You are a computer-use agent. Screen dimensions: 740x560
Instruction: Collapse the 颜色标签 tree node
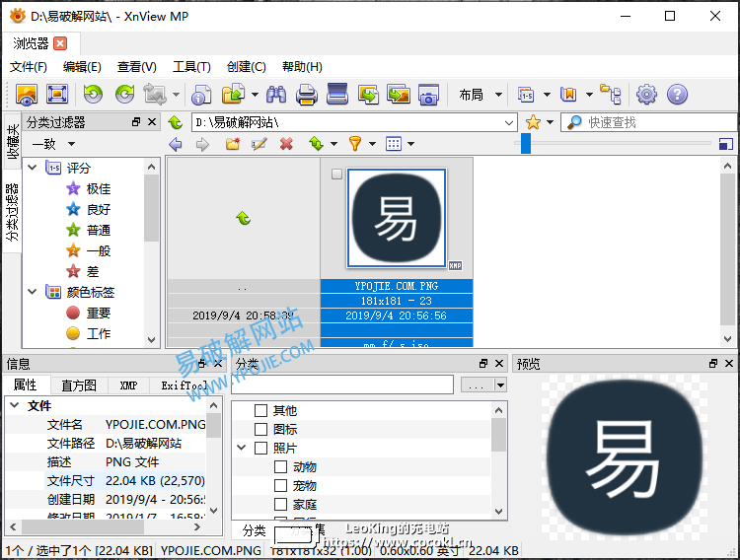pos(33,292)
